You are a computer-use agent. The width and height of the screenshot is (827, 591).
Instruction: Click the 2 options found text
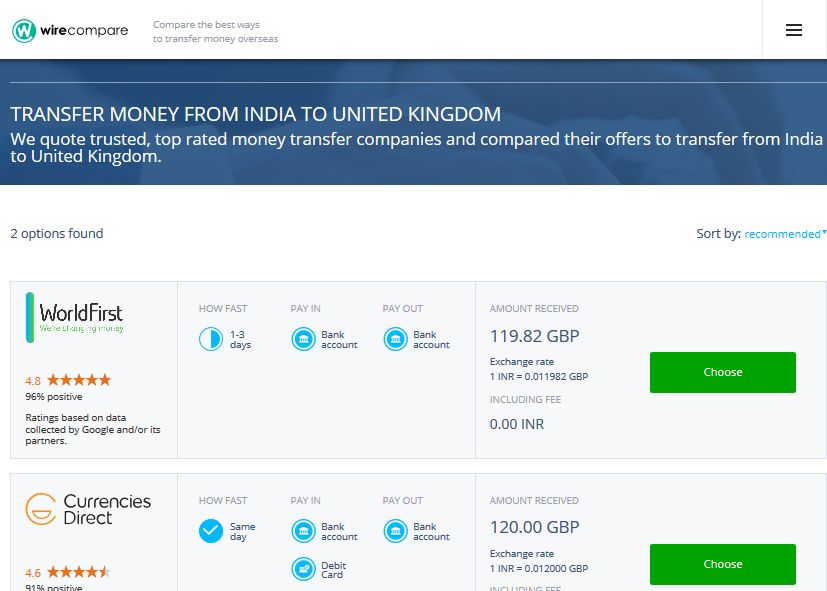[x=57, y=234]
